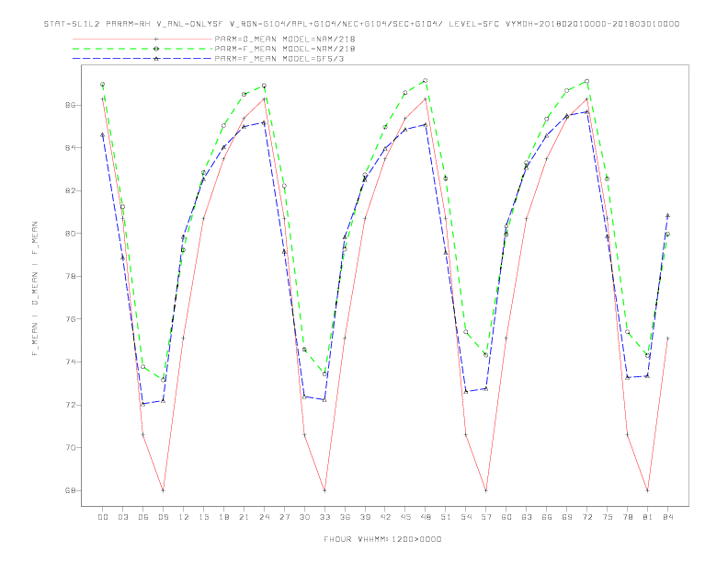Click green circle marker at hour 72 peak

(x=586, y=81)
